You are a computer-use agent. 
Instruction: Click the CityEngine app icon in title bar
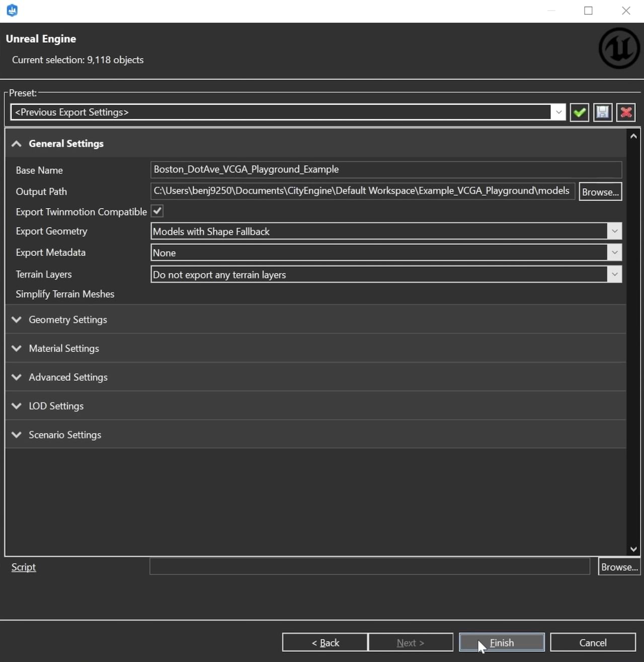tap(12, 11)
